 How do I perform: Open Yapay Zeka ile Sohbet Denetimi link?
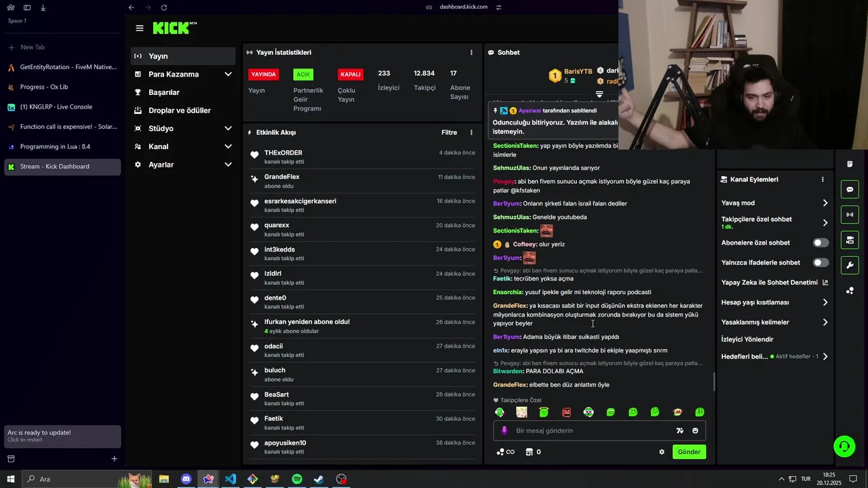click(775, 283)
